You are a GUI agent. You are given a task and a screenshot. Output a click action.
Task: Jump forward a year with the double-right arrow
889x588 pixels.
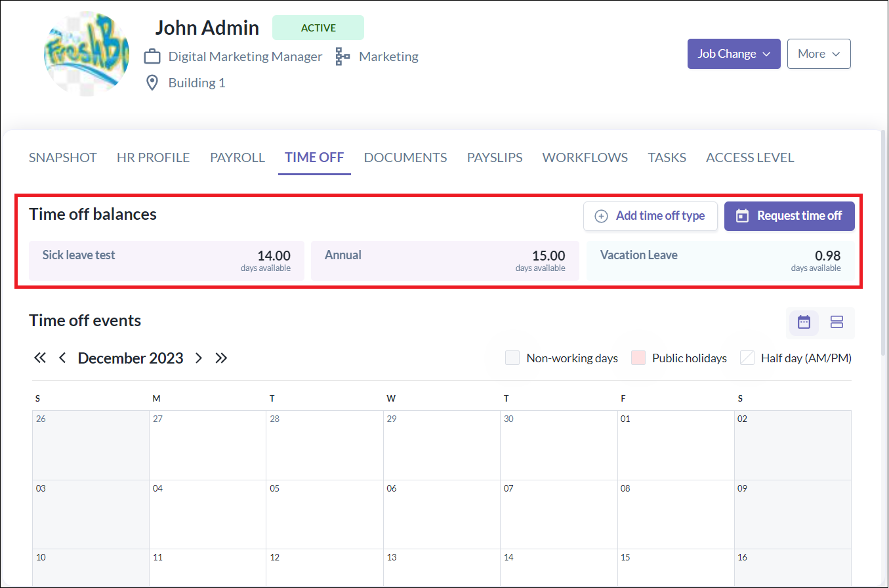221,358
